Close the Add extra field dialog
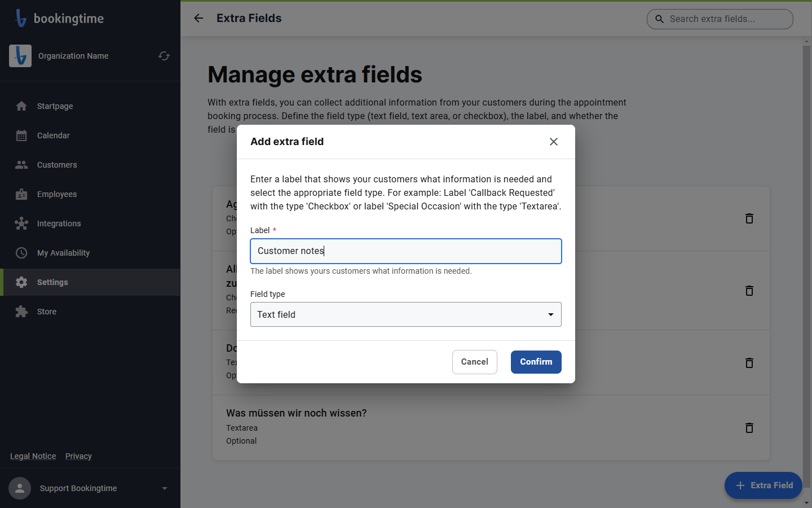This screenshot has height=508, width=812. 554,142
